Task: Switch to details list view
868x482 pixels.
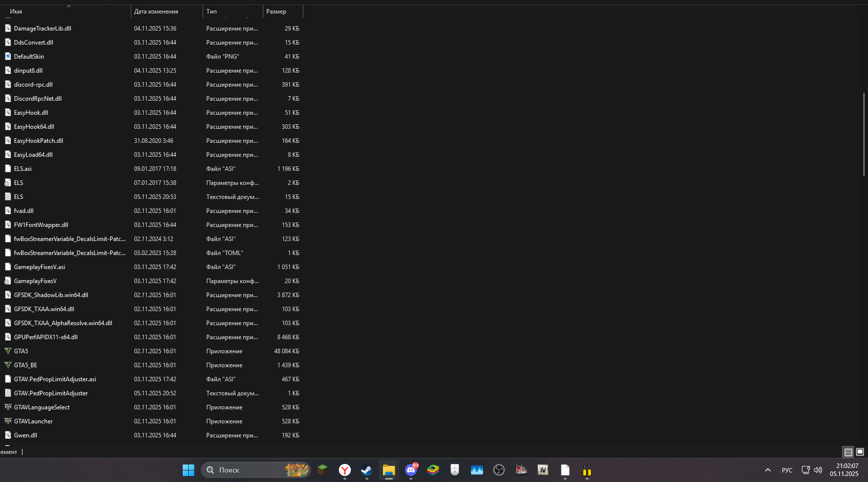Action: click(x=848, y=452)
